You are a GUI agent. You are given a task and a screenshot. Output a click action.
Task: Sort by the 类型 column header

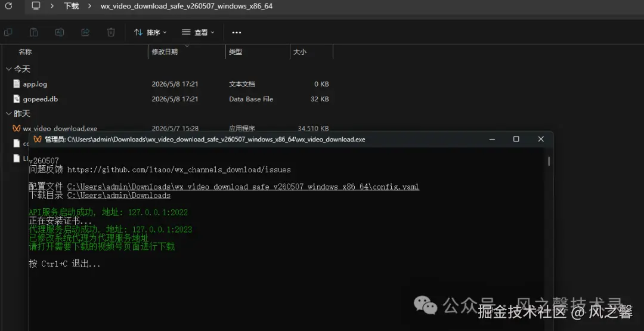point(236,52)
